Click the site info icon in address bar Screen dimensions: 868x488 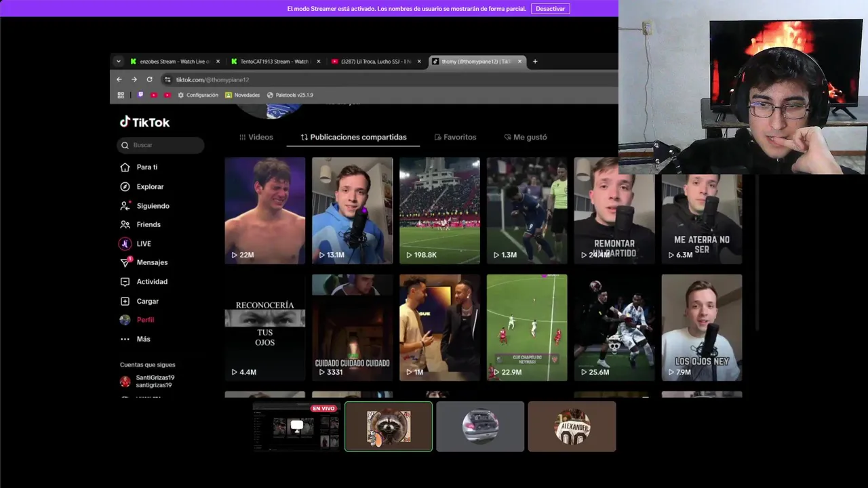pos(167,79)
